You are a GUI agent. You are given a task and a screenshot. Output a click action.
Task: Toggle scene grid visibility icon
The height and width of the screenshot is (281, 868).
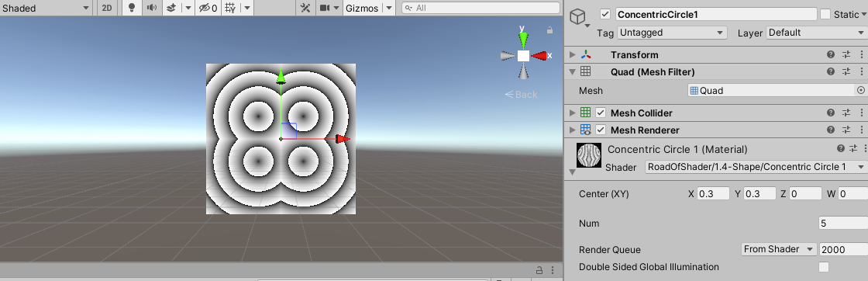pos(232,8)
